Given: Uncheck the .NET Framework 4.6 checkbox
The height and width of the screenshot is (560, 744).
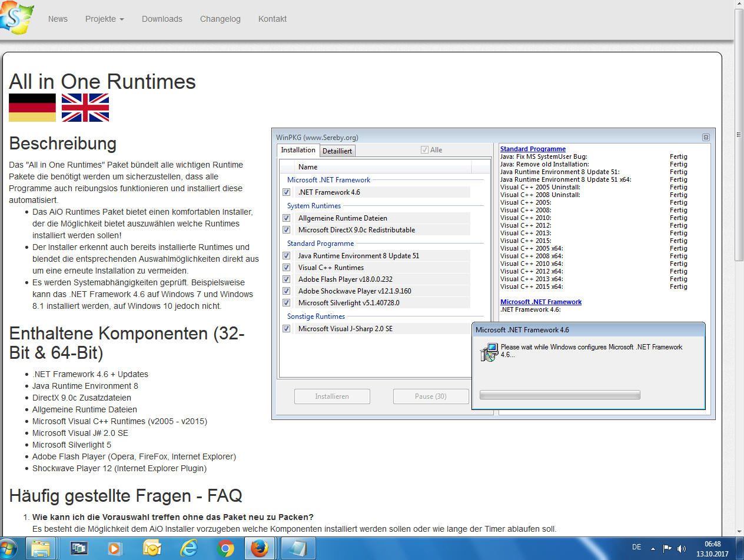Looking at the screenshot, I should click(287, 192).
